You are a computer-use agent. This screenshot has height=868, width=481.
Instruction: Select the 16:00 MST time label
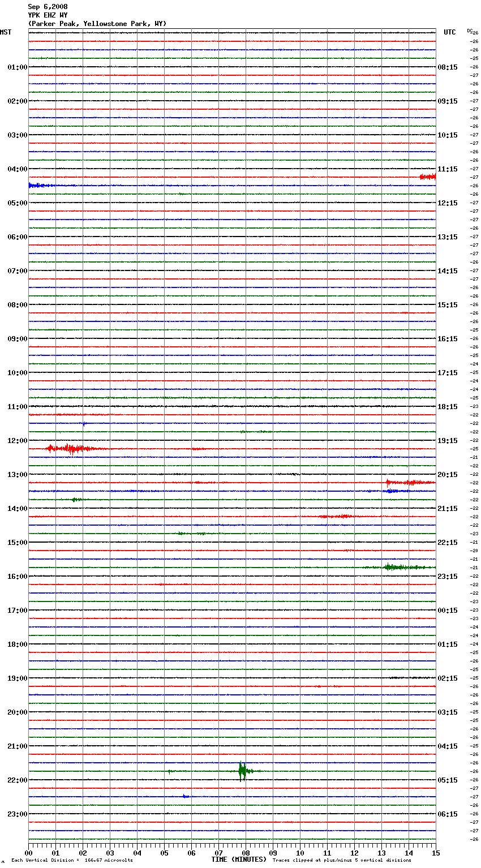tap(18, 577)
